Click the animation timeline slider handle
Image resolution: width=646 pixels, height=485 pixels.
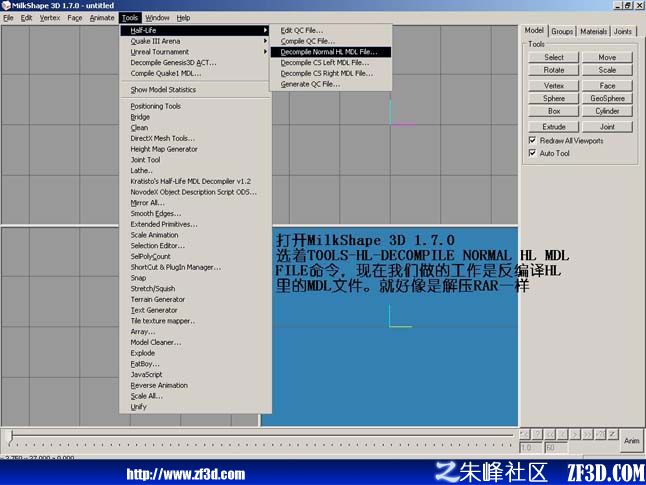click(11, 436)
